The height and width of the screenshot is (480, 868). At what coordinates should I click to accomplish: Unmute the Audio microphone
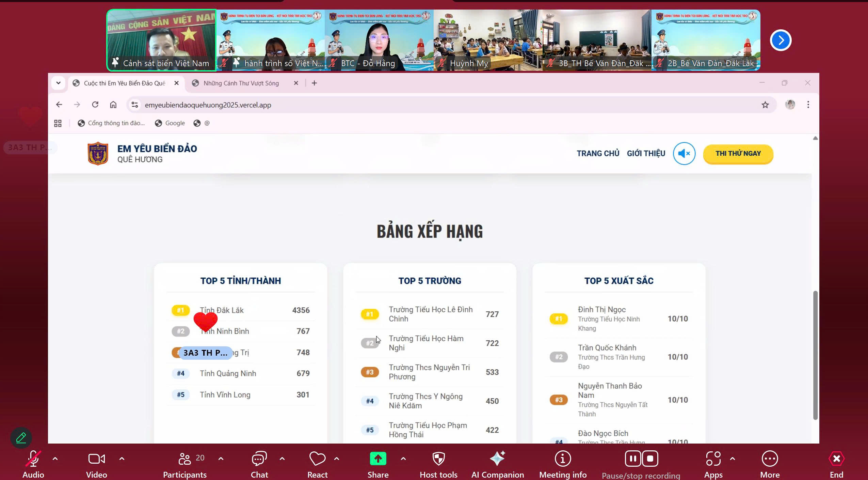[33, 459]
